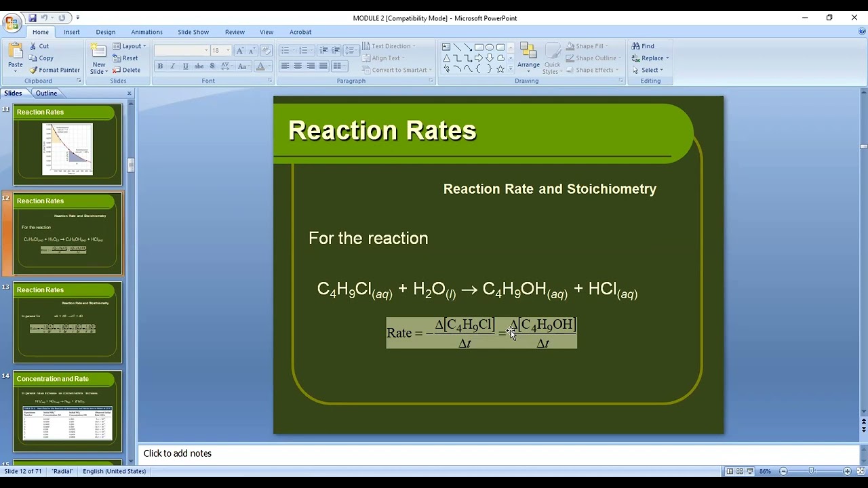Insert a New Slide
This screenshot has height=488, width=868.
pos(99,58)
